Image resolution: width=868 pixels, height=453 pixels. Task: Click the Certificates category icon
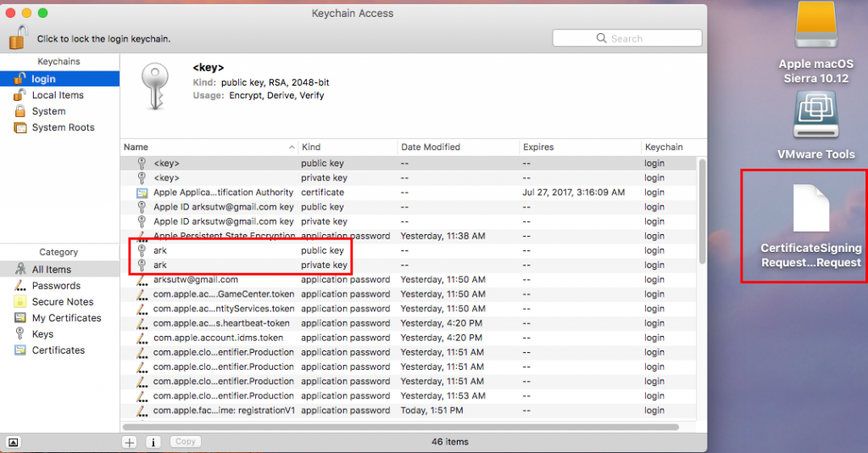tap(20, 350)
